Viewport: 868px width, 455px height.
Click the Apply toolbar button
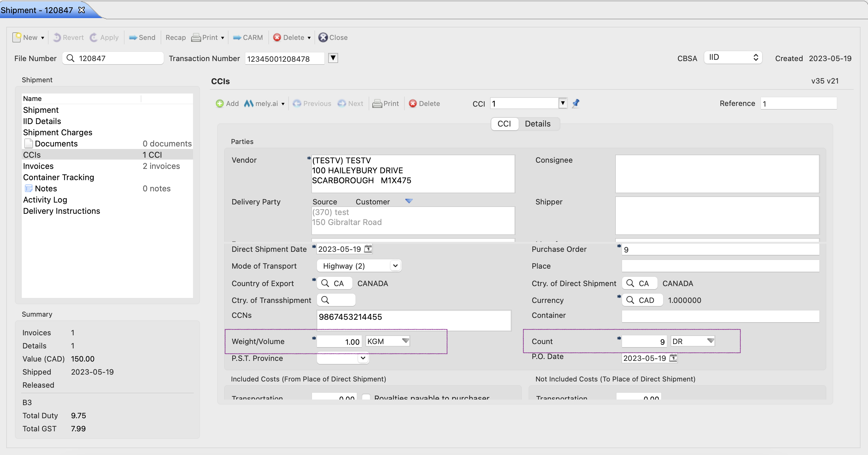coord(104,37)
